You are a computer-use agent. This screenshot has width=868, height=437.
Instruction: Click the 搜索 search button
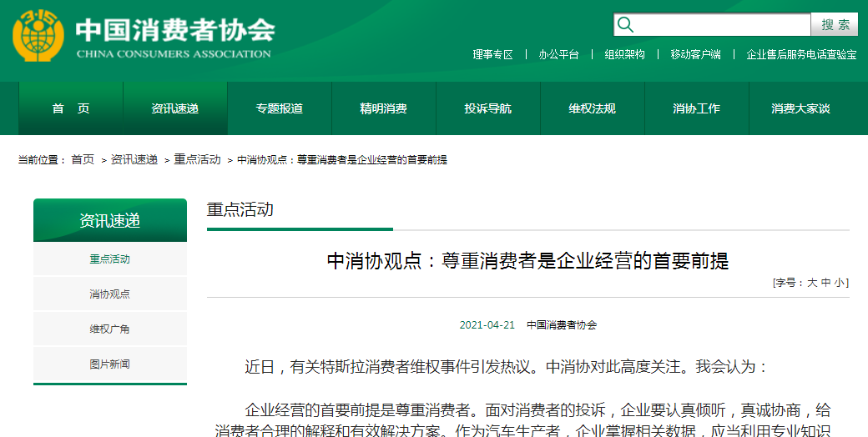coord(835,25)
